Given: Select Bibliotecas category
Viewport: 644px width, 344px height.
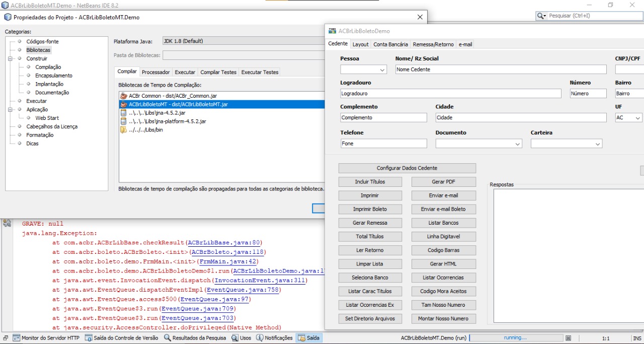Looking at the screenshot, I should tap(38, 50).
